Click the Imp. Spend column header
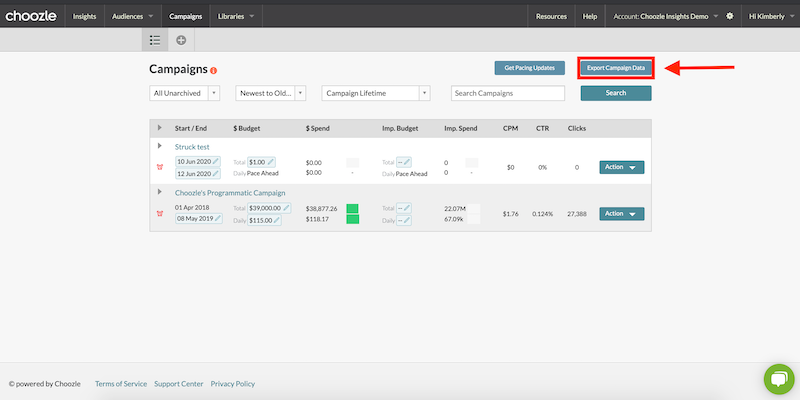Viewport: 800px width, 400px height. (x=461, y=129)
